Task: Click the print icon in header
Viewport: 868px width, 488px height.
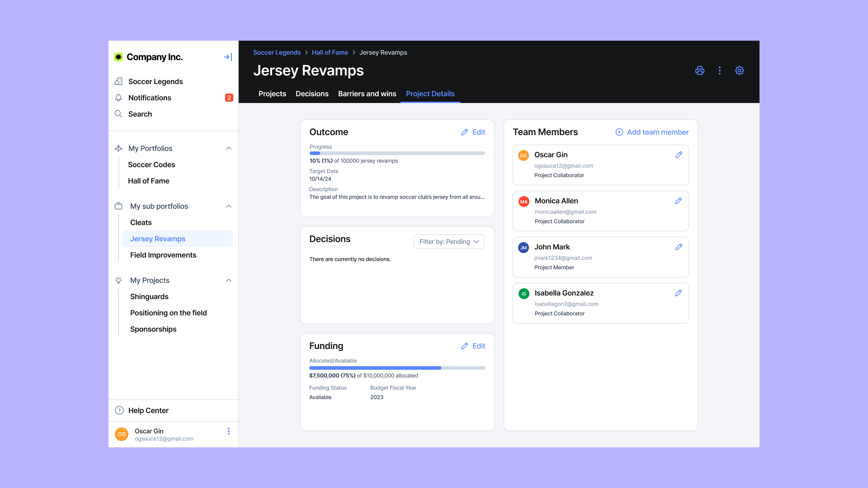Action: (700, 70)
